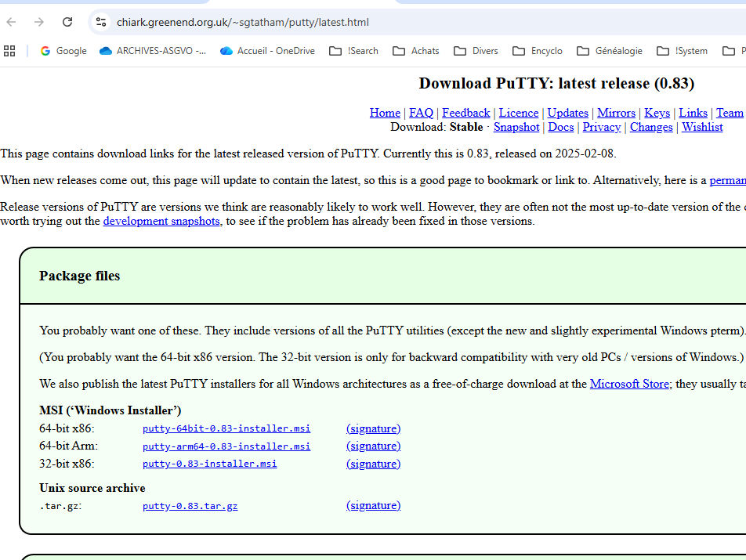Open the Achats bookmark folder

coord(416,51)
